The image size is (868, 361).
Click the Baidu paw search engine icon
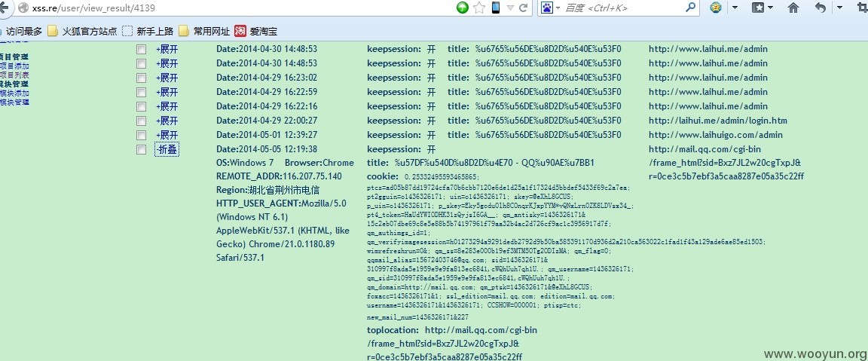click(547, 8)
